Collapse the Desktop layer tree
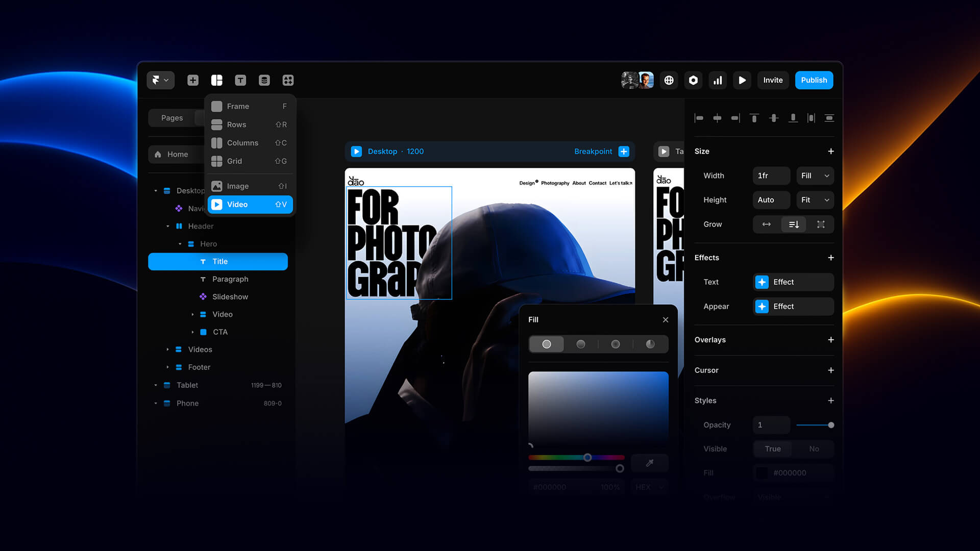980x551 pixels. [156, 191]
